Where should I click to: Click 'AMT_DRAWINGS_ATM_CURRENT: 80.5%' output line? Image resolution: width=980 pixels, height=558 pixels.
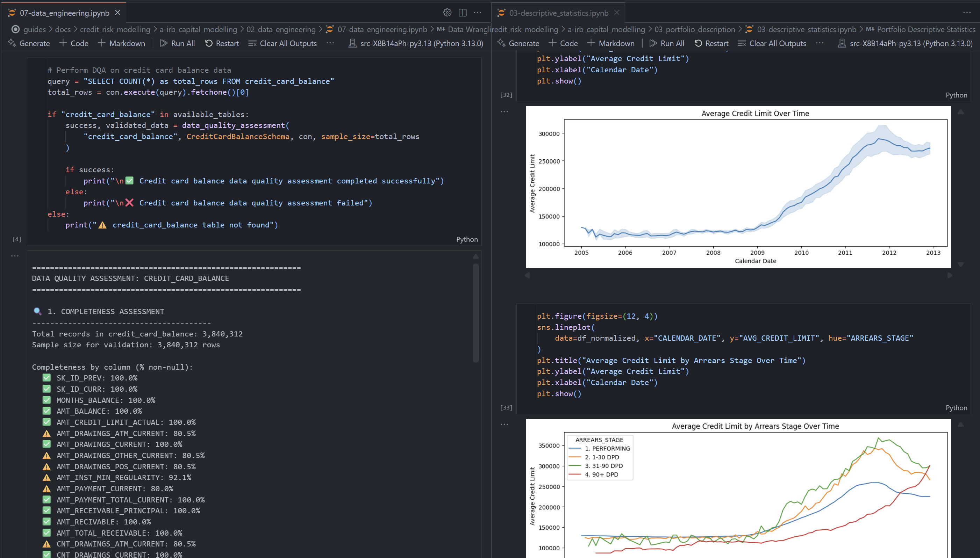click(119, 434)
